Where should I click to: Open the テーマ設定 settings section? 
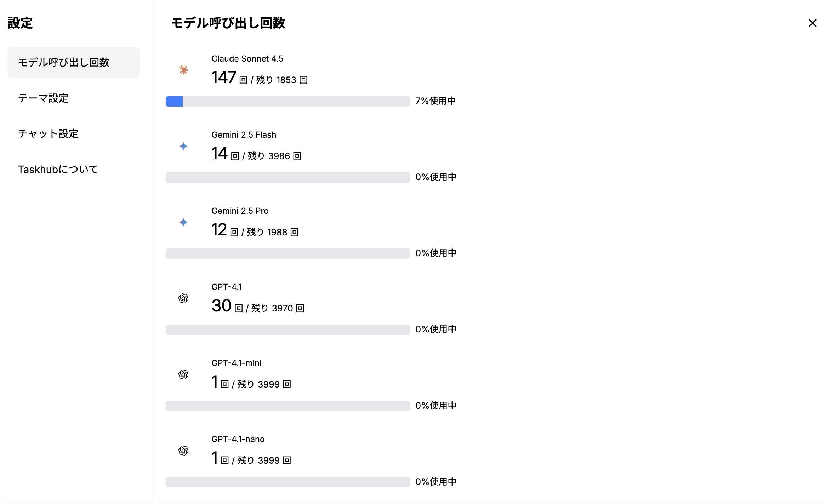coord(43,98)
